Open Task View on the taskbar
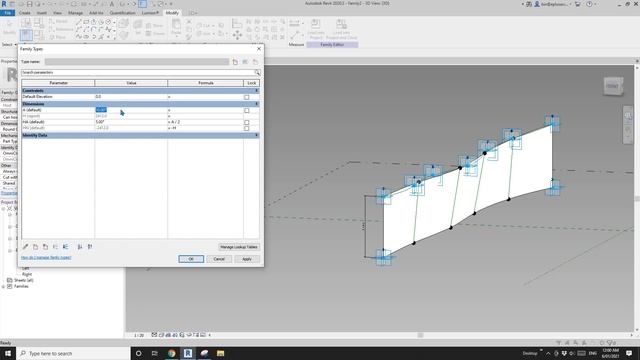 (154, 353)
